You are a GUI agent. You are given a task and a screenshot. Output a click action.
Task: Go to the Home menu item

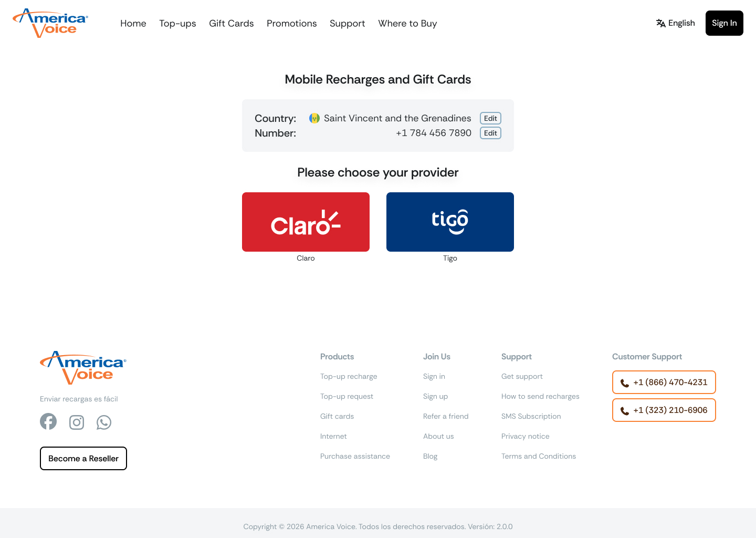point(133,23)
